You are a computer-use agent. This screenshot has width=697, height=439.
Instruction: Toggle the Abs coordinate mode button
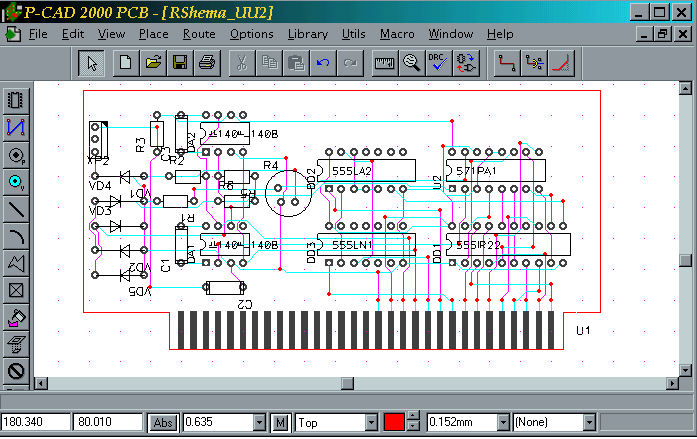163,423
